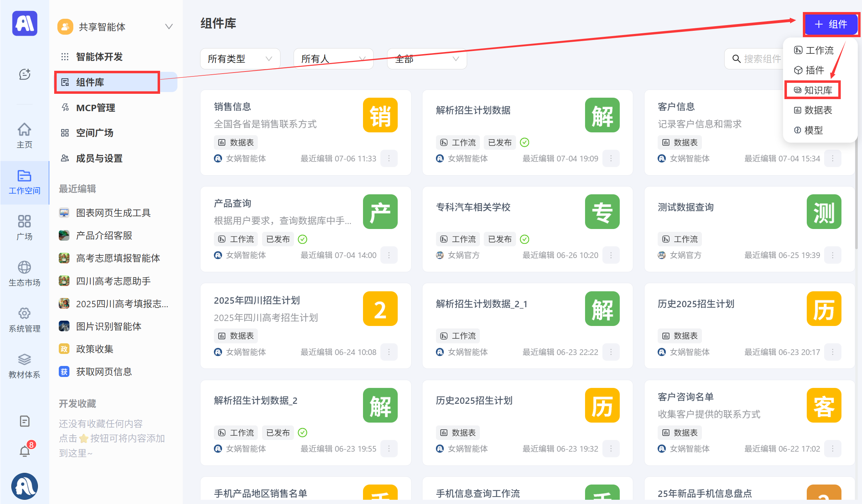Click the blue + 组件 button
862x504 pixels.
tap(831, 24)
